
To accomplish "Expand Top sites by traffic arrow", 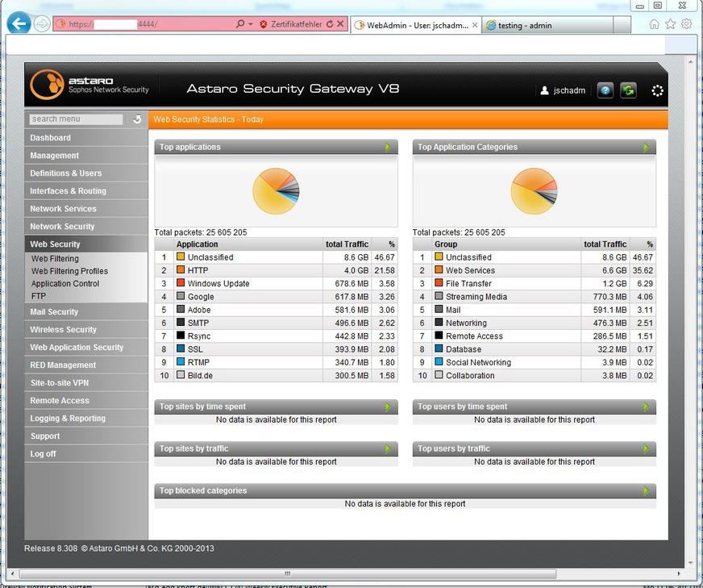I will (388, 448).
